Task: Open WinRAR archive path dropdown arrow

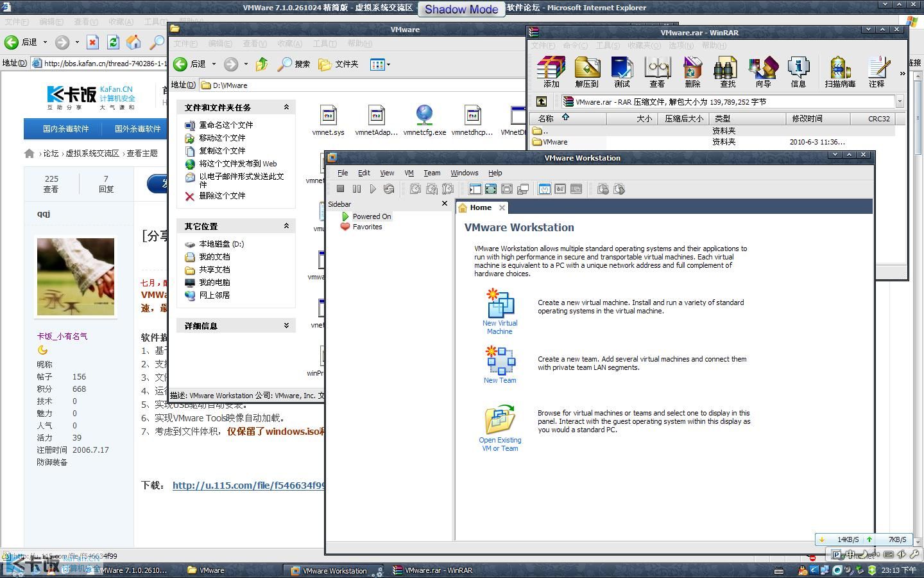Action: point(900,101)
